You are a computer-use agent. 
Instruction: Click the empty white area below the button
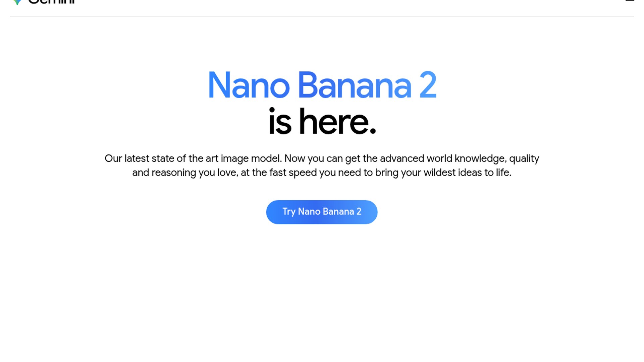coord(322,292)
